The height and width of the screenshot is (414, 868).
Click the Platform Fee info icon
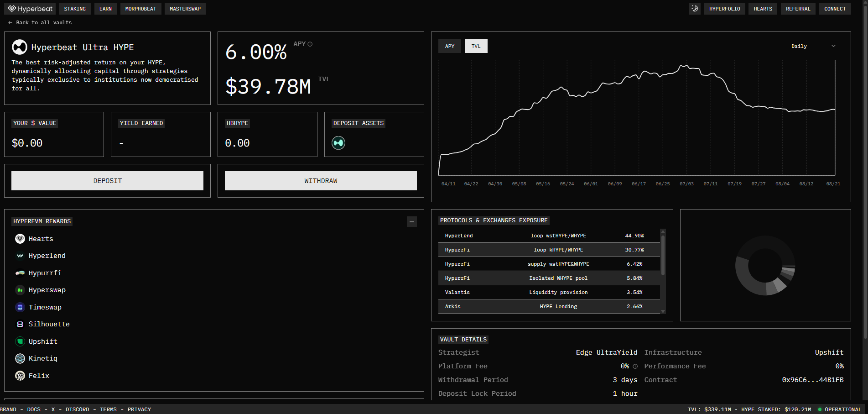click(635, 367)
